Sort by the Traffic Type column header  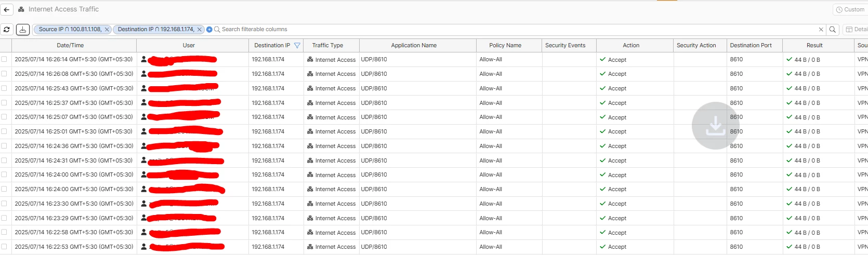coord(327,46)
